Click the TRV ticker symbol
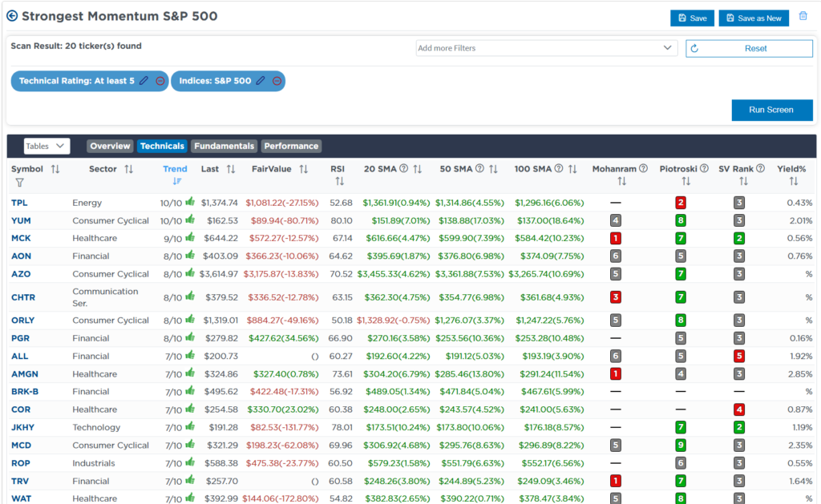The height and width of the screenshot is (504, 821). [x=20, y=481]
